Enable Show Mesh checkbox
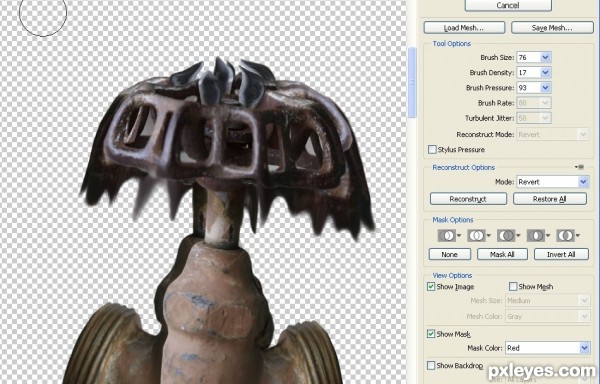Screen dimensions: 600x384 [513, 286]
